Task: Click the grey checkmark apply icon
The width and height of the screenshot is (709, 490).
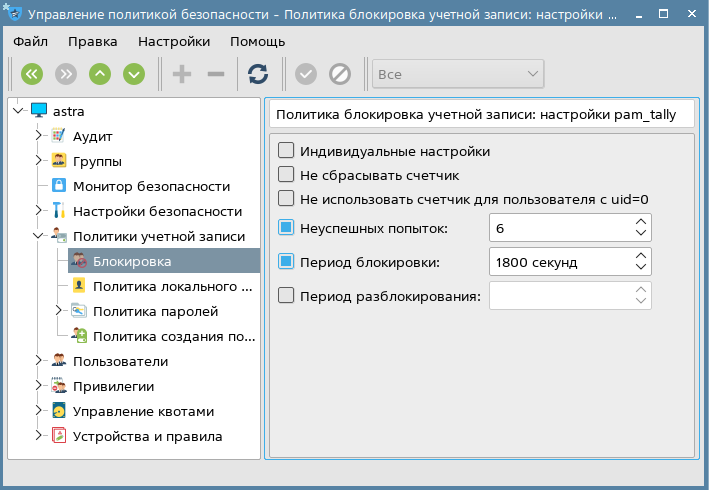Action: pos(306,74)
